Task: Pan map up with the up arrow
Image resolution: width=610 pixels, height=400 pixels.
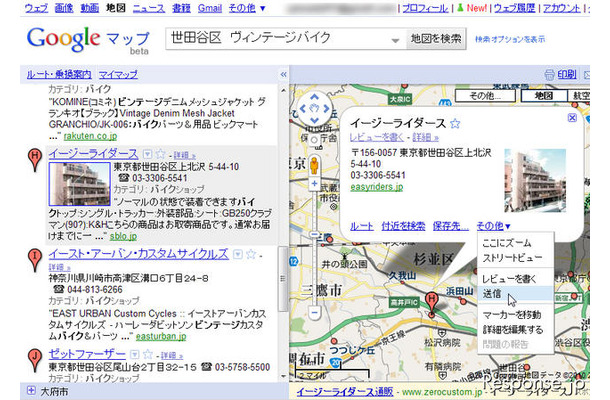Action: [314, 97]
